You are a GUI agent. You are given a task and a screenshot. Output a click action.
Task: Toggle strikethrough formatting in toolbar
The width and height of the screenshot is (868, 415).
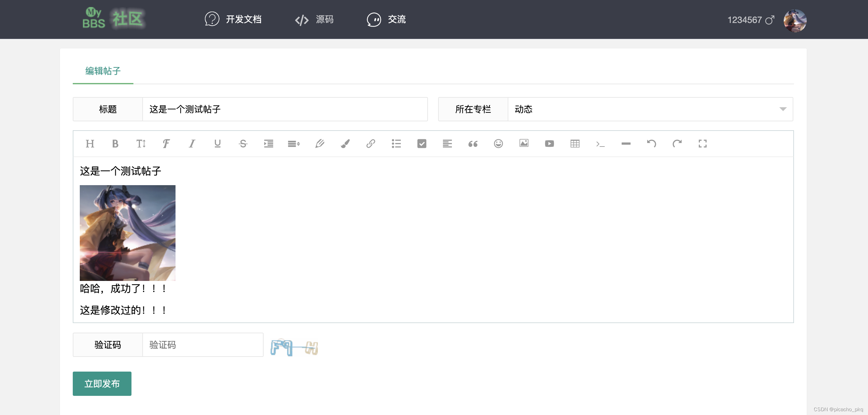243,144
